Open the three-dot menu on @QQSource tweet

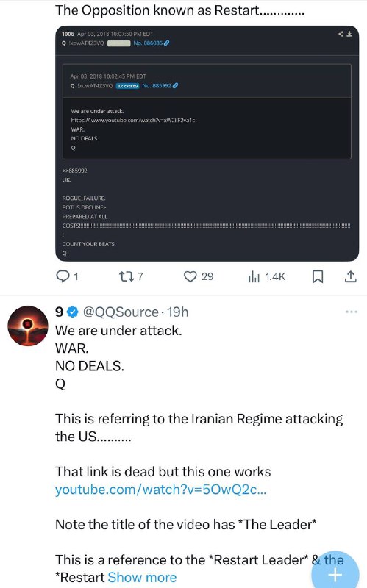click(352, 312)
